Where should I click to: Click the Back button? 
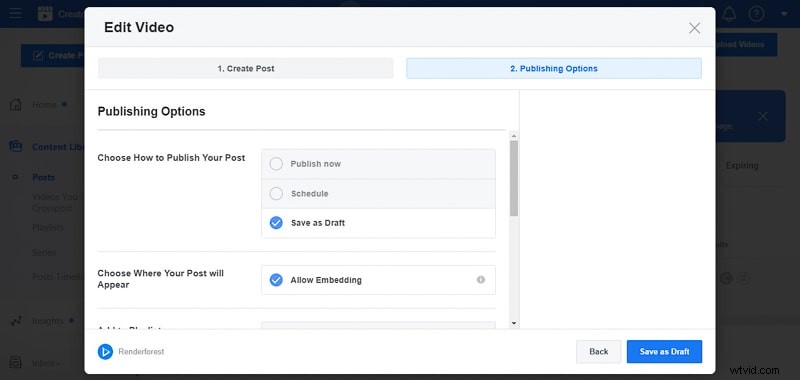[598, 351]
